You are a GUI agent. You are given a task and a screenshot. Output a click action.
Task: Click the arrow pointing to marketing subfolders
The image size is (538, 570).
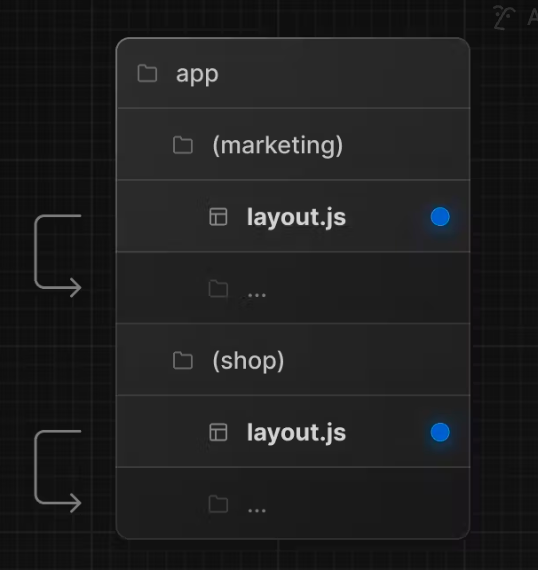58,256
